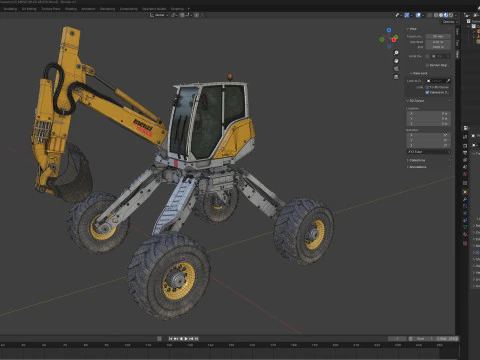
Task: Jump to timeline end frame
Action: pos(196,339)
